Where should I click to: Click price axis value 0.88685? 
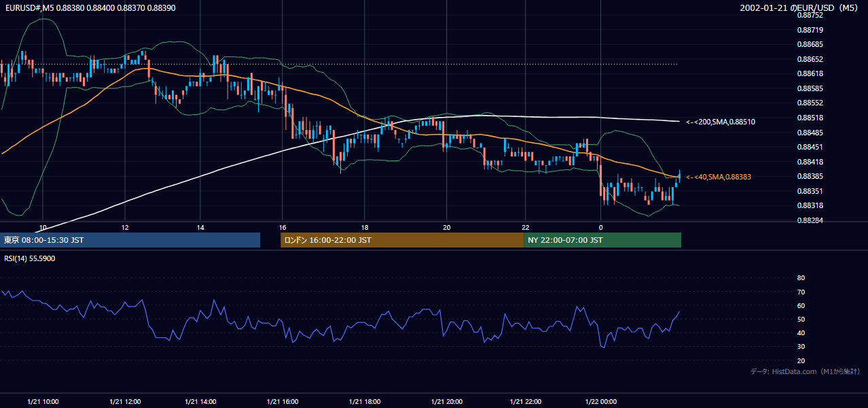click(810, 44)
